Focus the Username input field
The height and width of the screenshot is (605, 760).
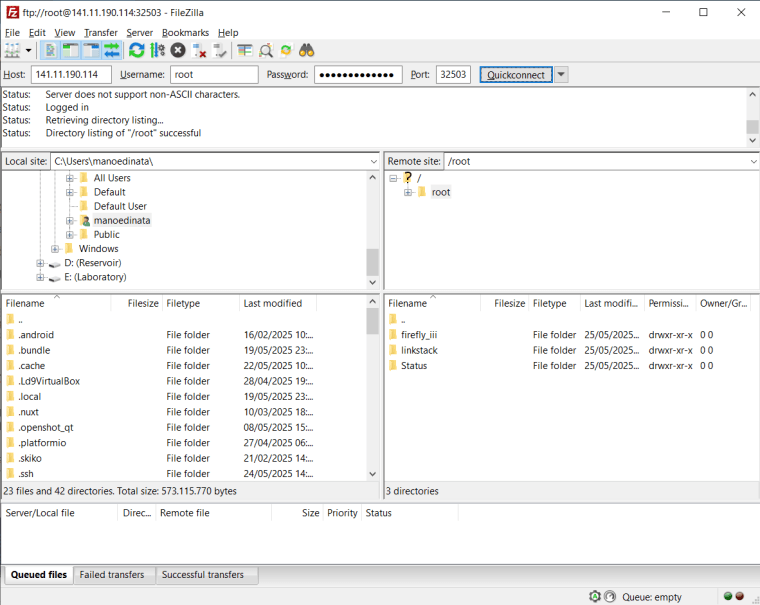click(214, 75)
